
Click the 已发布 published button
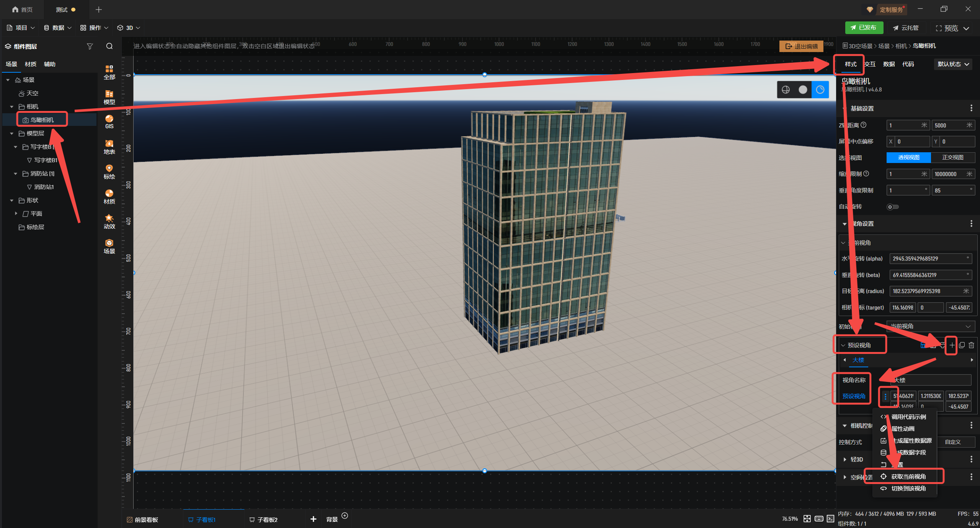click(x=864, y=28)
